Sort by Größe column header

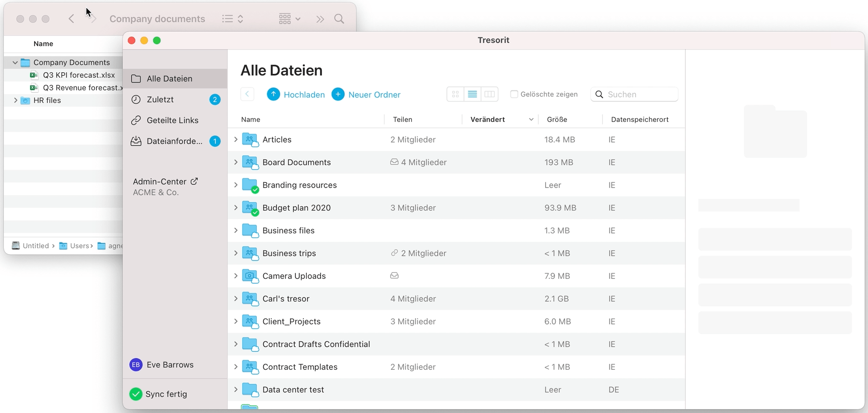pyautogui.click(x=557, y=120)
